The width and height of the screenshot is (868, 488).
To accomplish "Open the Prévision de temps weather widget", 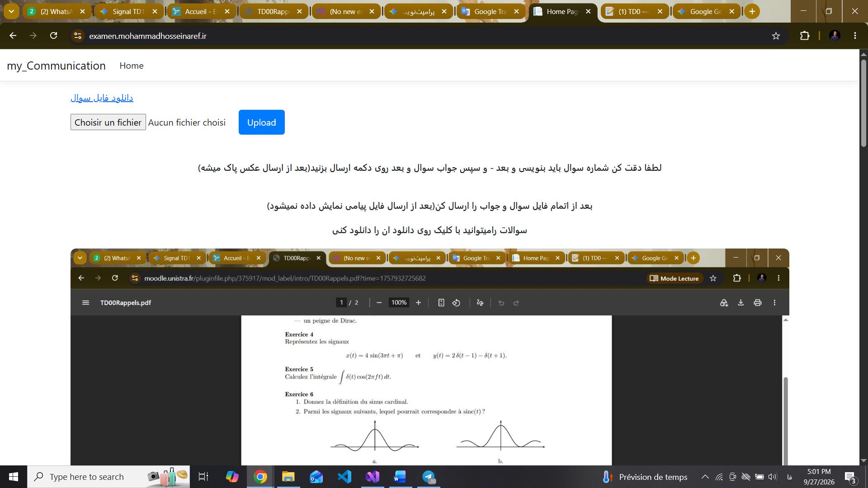I will [645, 477].
